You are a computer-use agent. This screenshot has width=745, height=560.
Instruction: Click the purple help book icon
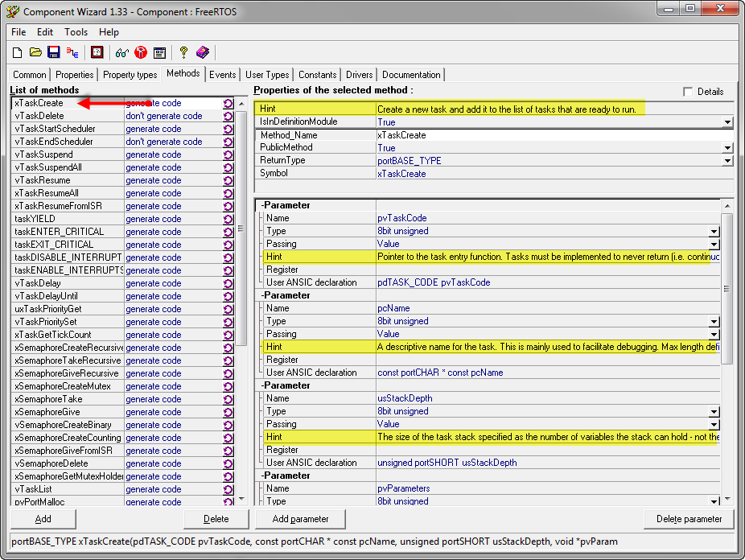(202, 52)
